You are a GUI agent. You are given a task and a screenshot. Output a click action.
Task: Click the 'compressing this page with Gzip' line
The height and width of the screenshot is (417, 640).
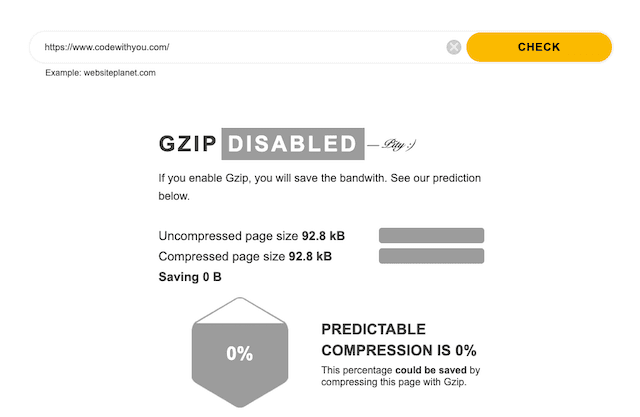click(x=393, y=382)
